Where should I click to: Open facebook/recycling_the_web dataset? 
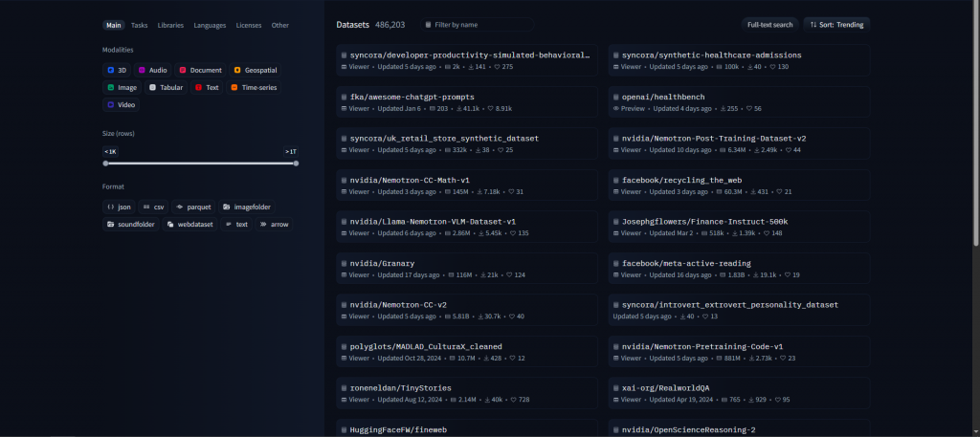pyautogui.click(x=739, y=185)
